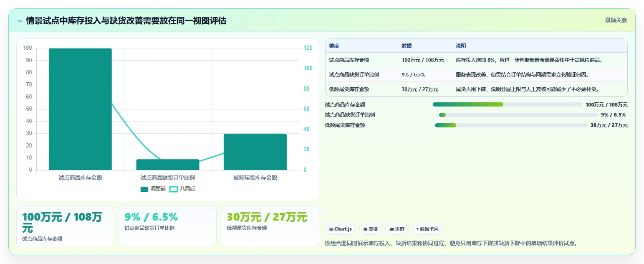Click the 100万元 / 108万元 table cell
Screen dimensions: 644x264
pyautogui.click(x=422, y=60)
